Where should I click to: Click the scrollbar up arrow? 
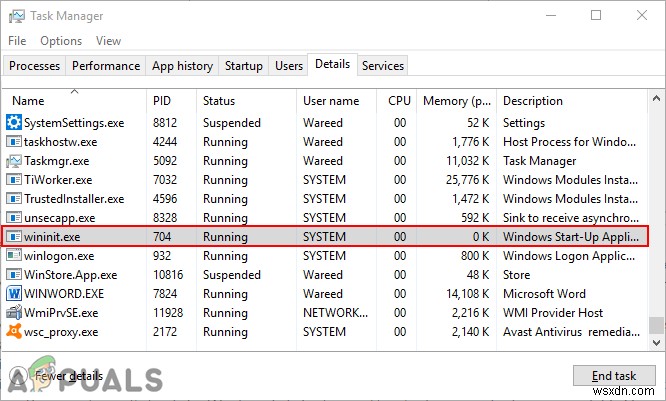point(657,99)
